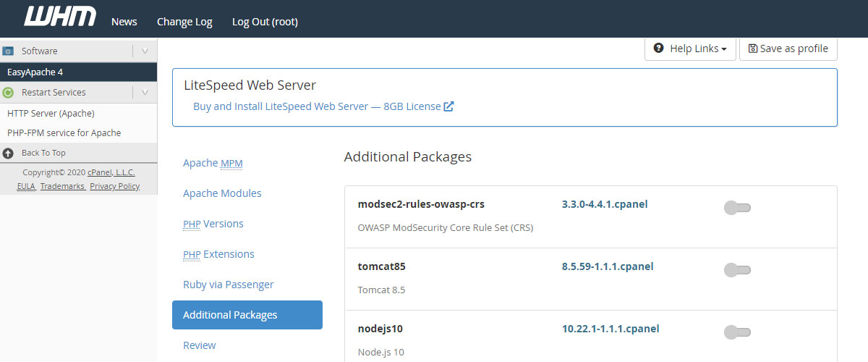
Task: Click the Save as profile button
Action: pyautogui.click(x=788, y=49)
